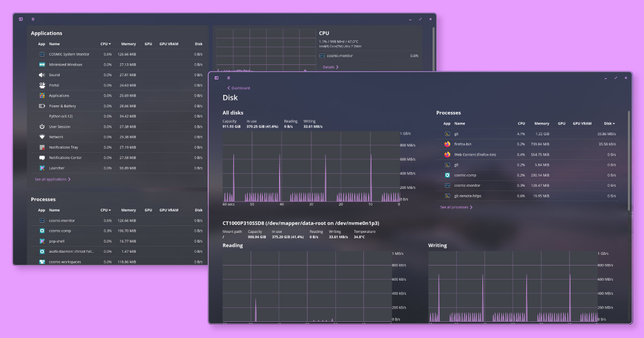Click the git-remote-https terminal icon
This screenshot has width=644, height=338.
coord(447,196)
